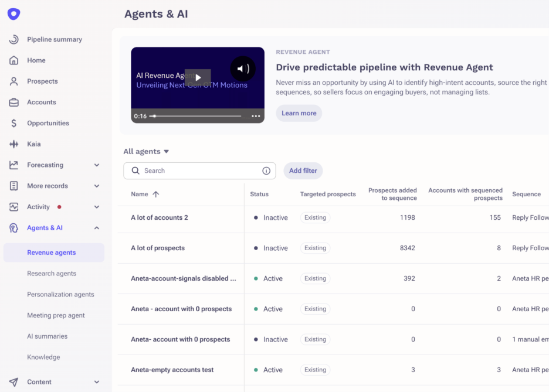549x392 pixels.
Task: Expand the More records chevron
Action: (97, 186)
